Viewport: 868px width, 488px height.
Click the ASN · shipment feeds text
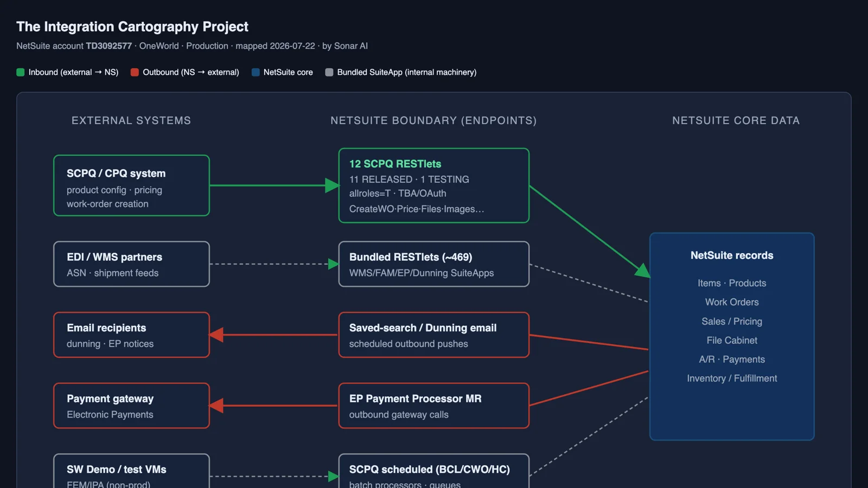(113, 273)
